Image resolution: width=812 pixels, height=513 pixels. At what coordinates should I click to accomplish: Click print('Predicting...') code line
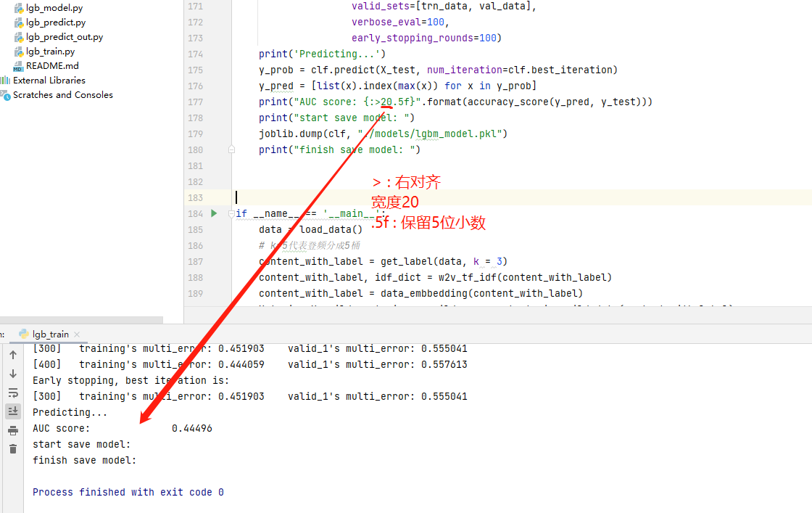pyautogui.click(x=322, y=54)
